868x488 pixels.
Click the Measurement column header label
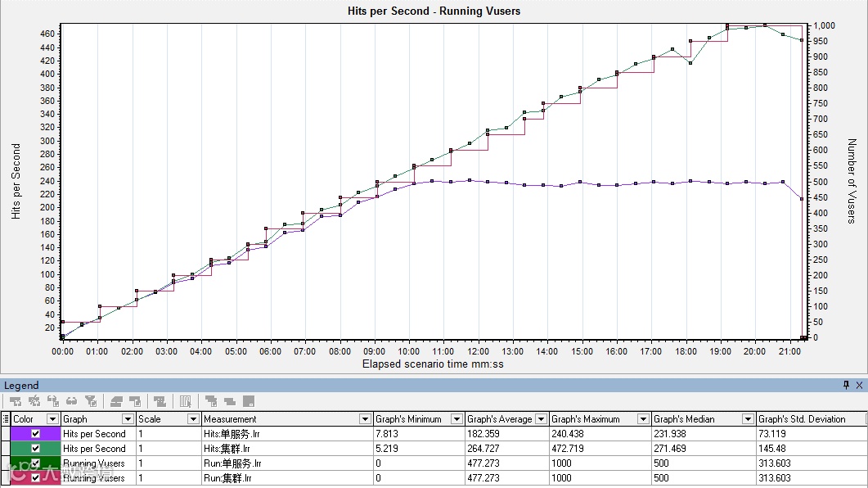tap(230, 418)
